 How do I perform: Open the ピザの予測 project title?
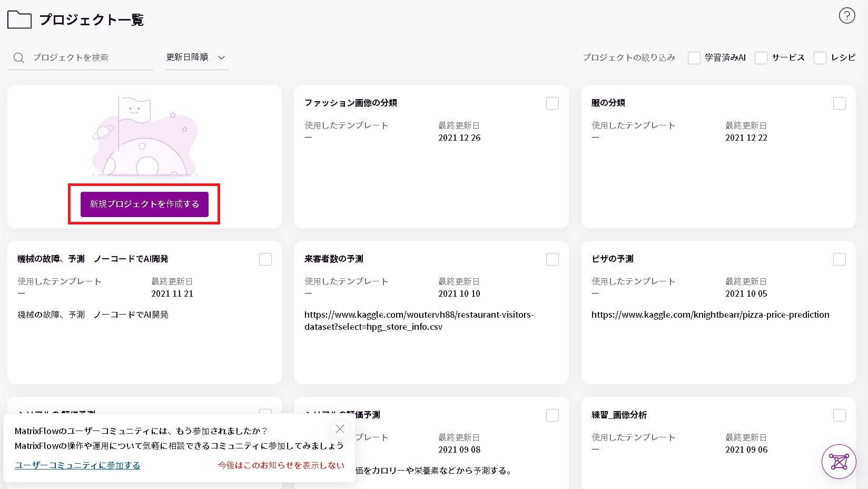(x=613, y=259)
